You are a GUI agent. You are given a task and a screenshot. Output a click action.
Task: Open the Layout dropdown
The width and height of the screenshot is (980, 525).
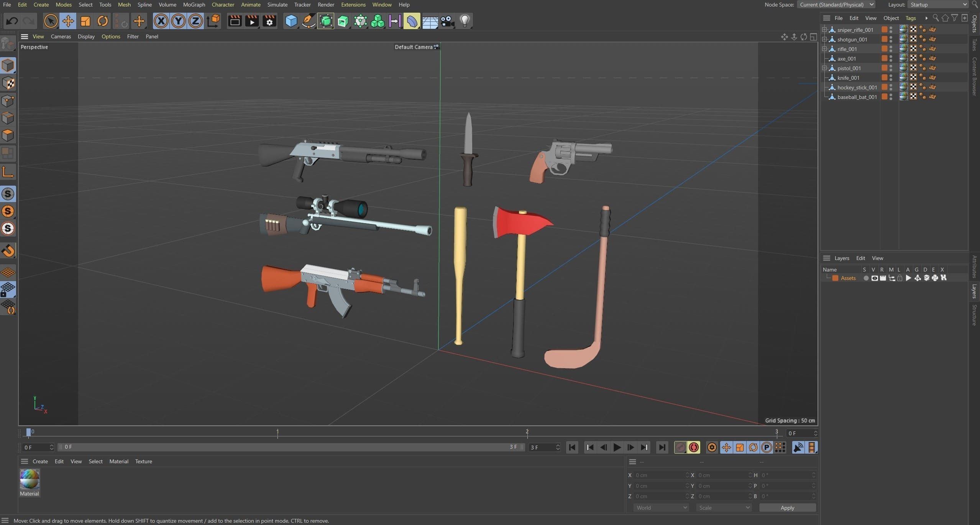tap(938, 5)
